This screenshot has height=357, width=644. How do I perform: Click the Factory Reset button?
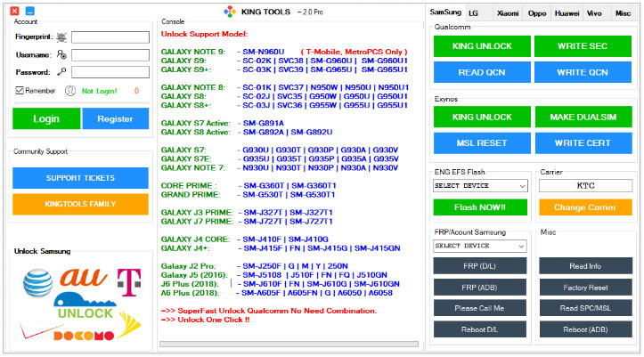coord(586,288)
